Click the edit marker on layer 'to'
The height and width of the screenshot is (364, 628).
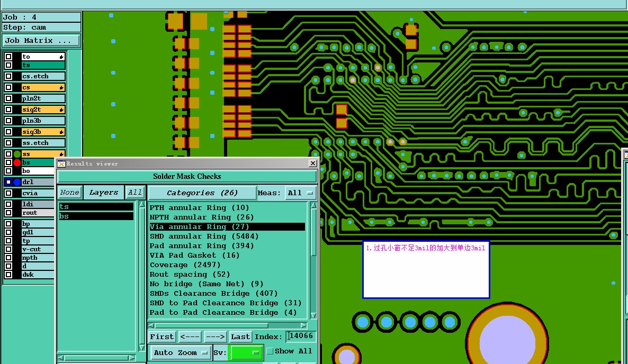tap(61, 57)
